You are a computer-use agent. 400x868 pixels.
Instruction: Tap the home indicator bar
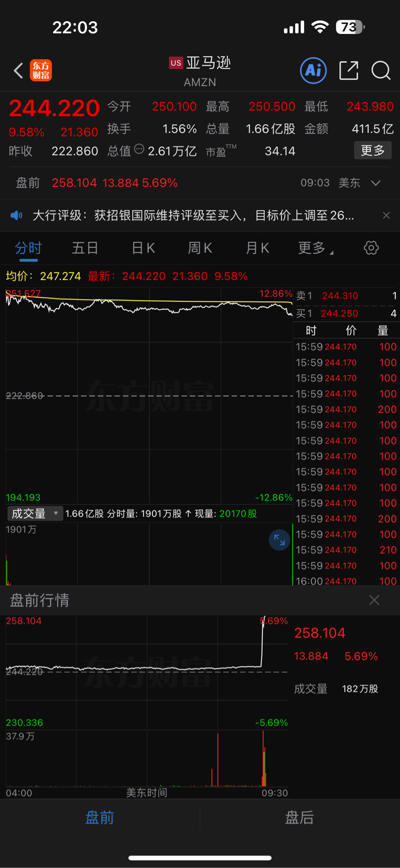[200, 858]
